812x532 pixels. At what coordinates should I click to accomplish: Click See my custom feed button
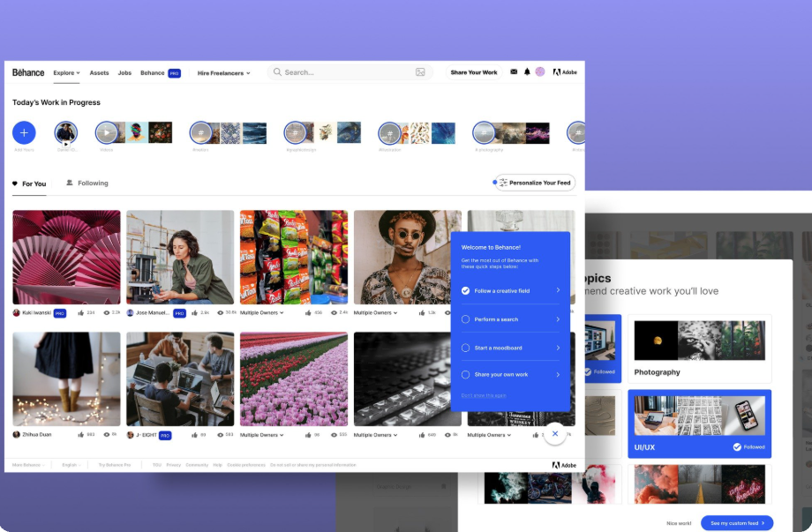point(737,523)
